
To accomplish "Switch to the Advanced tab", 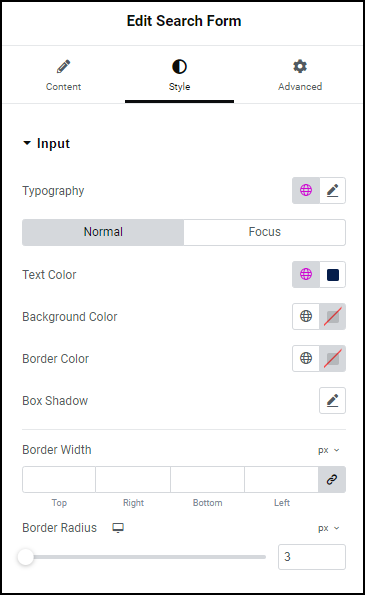I will point(300,75).
